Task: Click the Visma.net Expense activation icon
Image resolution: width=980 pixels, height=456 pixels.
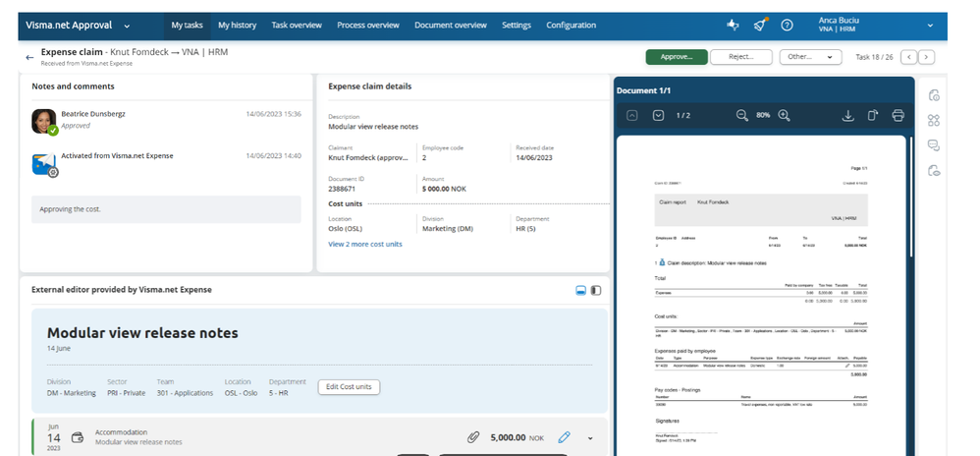Action: (x=44, y=164)
